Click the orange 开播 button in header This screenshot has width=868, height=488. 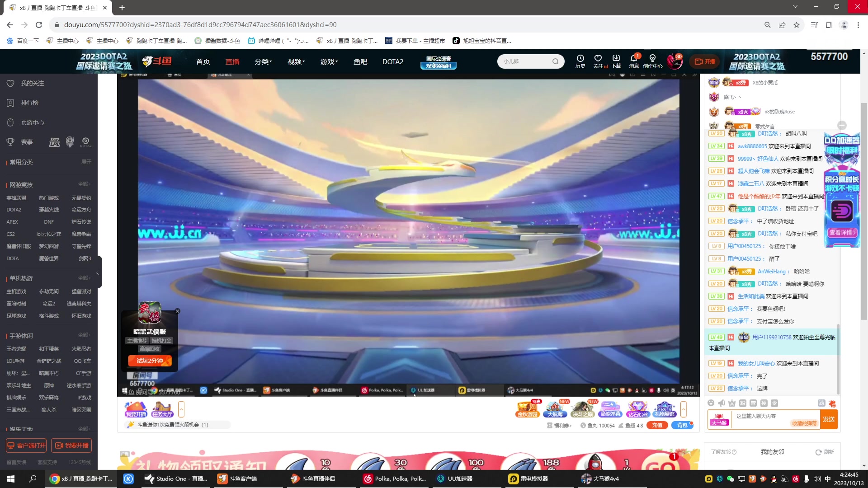[704, 61]
